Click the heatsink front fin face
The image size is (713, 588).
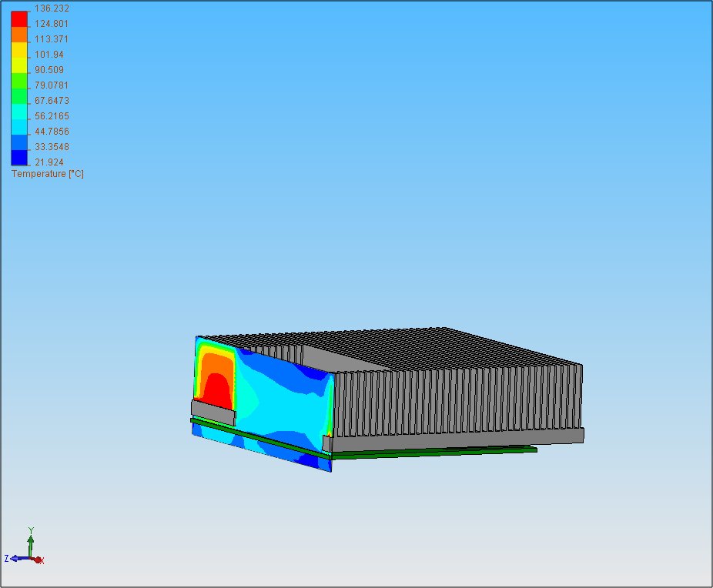tap(457, 400)
